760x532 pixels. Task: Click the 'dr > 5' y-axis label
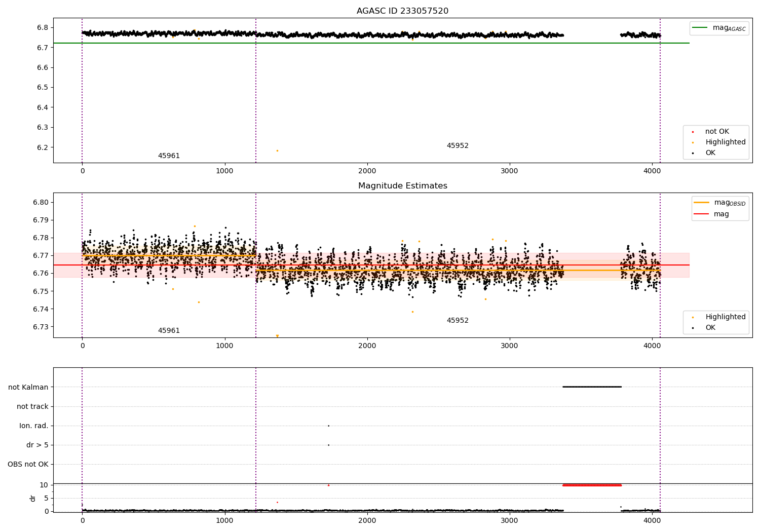[37, 445]
